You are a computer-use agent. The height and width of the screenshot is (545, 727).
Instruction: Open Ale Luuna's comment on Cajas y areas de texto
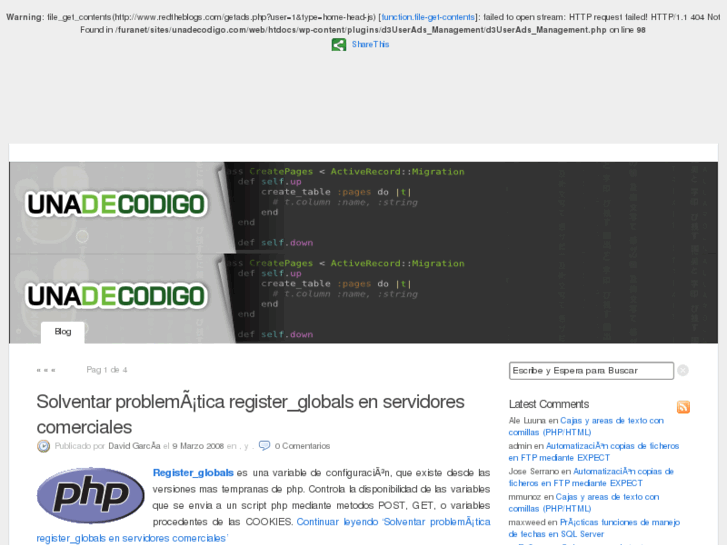[x=586, y=426]
